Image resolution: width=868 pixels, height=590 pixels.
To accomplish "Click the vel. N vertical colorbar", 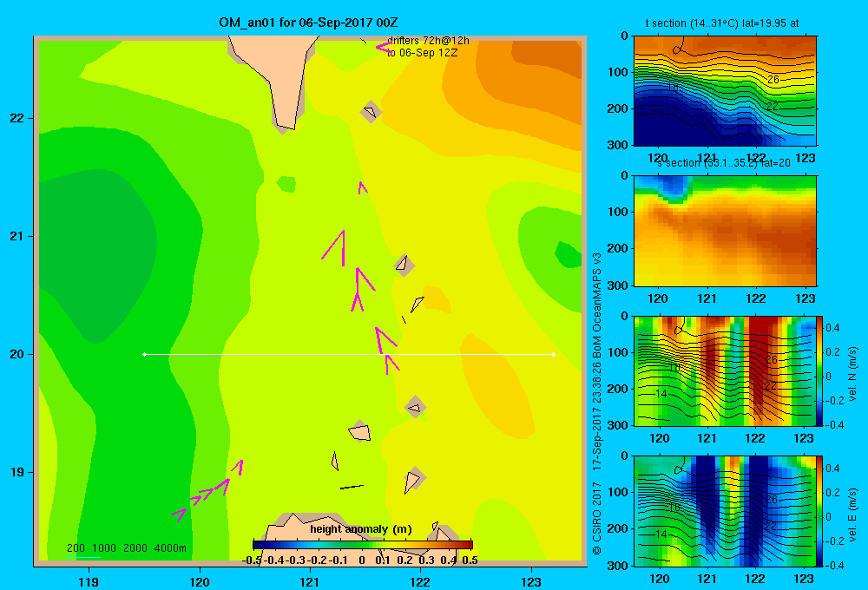I will 820,370.
